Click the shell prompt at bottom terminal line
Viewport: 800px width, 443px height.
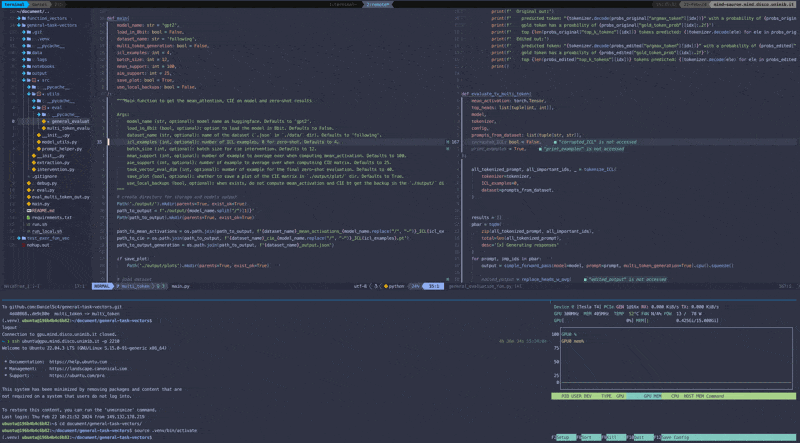[76, 437]
